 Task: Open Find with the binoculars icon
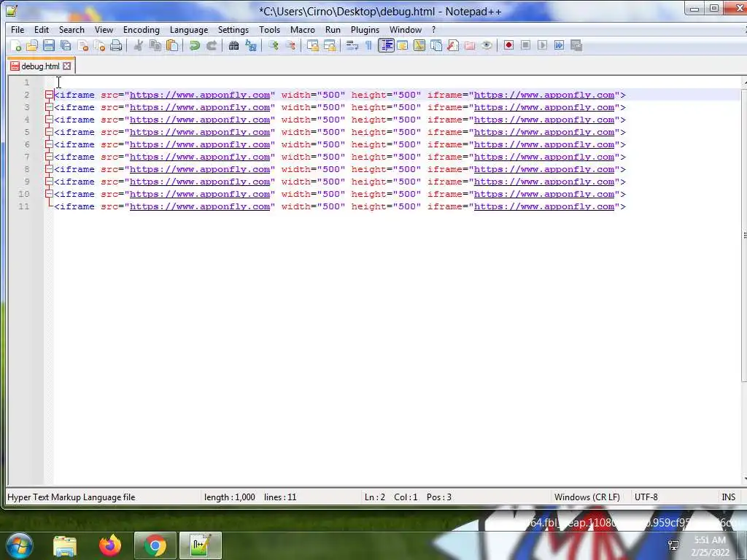point(234,46)
